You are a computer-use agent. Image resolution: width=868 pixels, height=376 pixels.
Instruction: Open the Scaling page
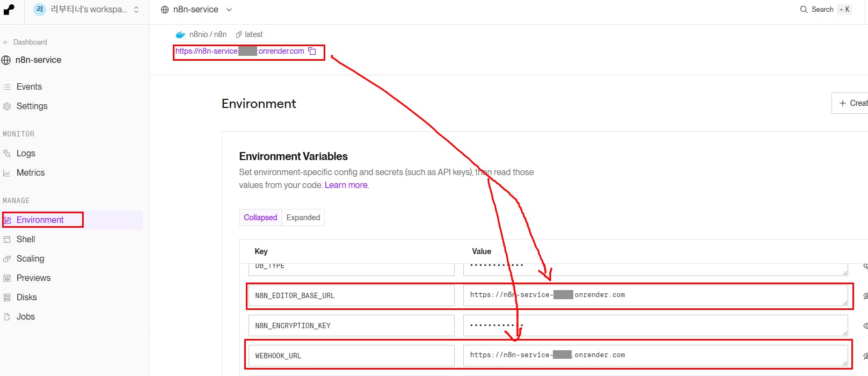tap(30, 258)
